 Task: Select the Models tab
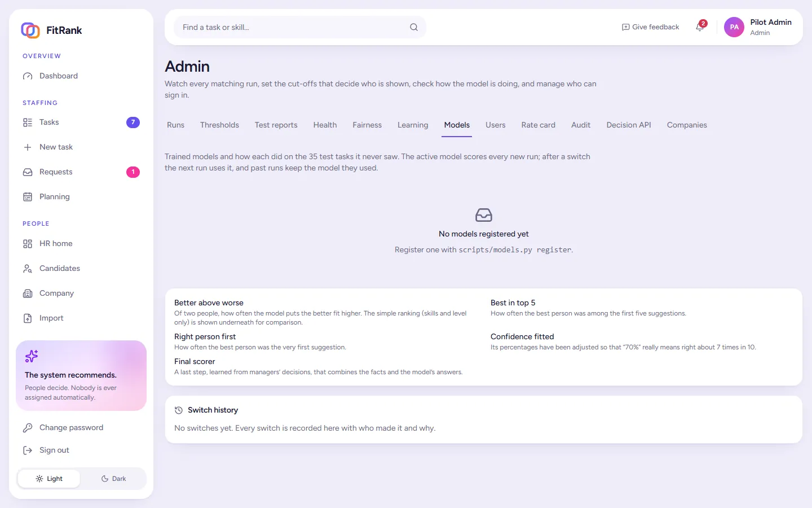coord(457,125)
